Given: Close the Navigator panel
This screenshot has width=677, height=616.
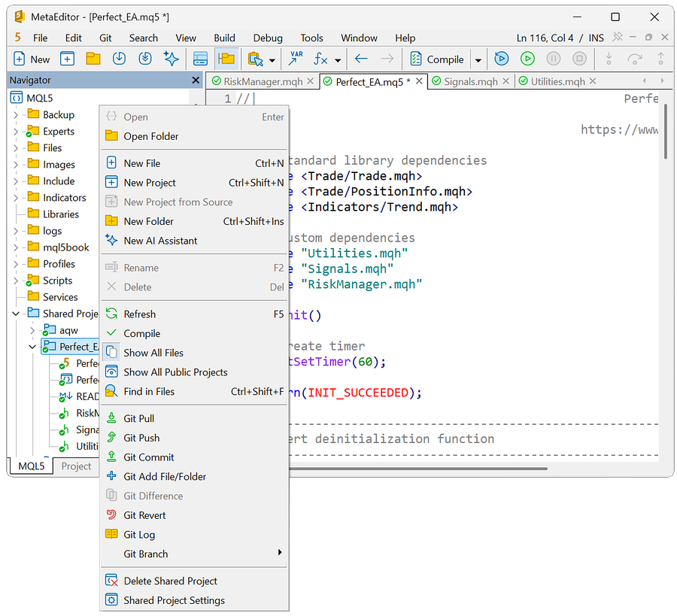Looking at the screenshot, I should coord(196,80).
